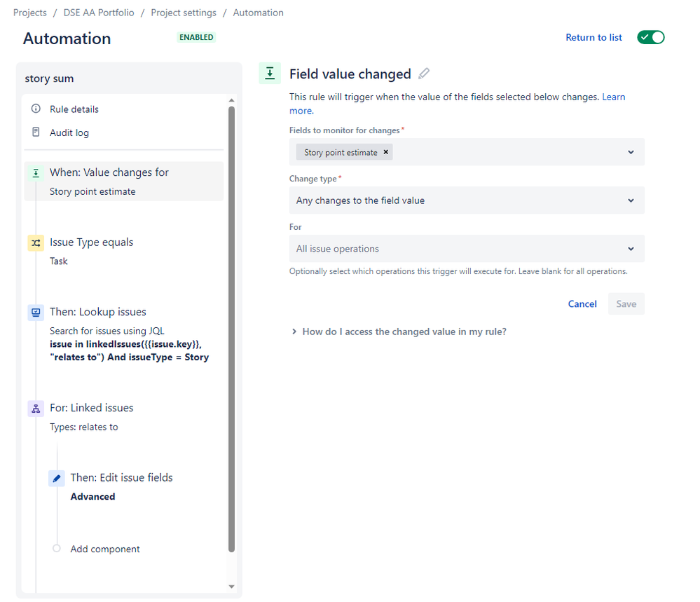This screenshot has height=602, width=700.
Task: Click the story sum rule name
Action: click(x=49, y=78)
